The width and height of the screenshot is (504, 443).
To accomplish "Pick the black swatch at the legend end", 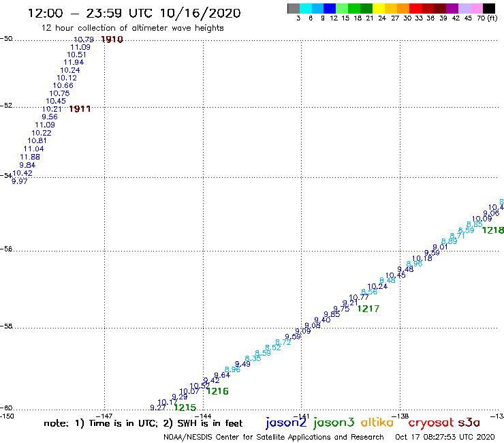I will [489, 8].
